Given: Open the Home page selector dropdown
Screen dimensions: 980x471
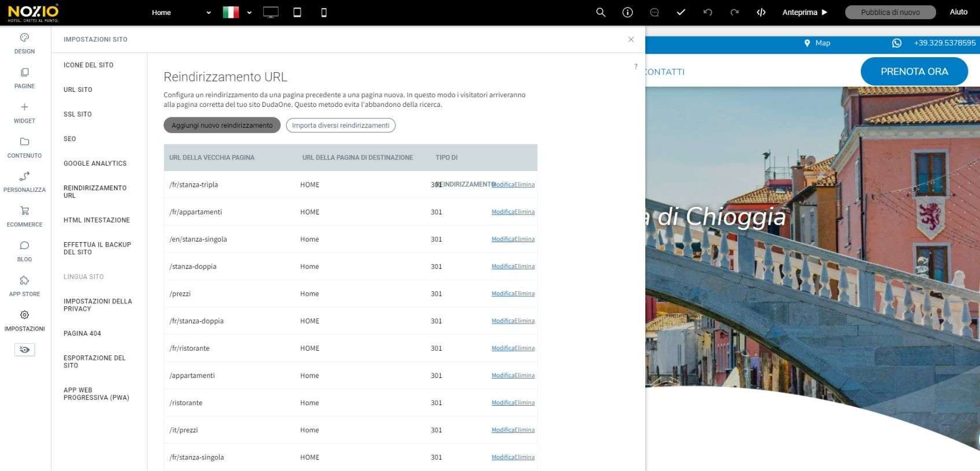Looking at the screenshot, I should pyautogui.click(x=181, y=12).
